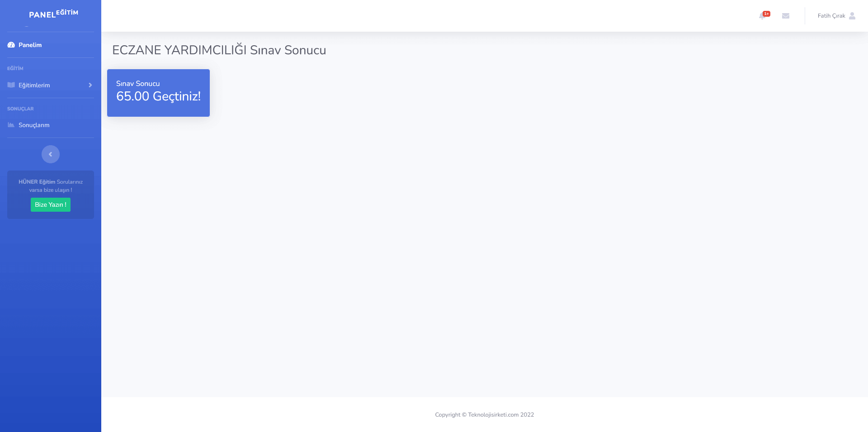The width and height of the screenshot is (868, 432).
Task: Click the Eğitimlerim book icon
Action: (x=11, y=85)
